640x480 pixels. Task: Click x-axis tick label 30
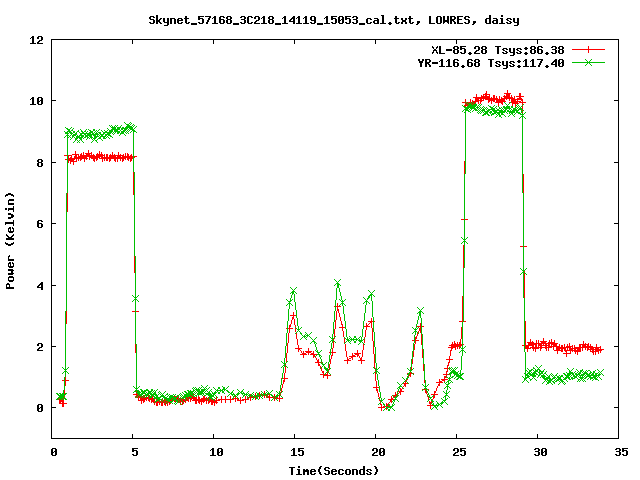tap(540, 452)
